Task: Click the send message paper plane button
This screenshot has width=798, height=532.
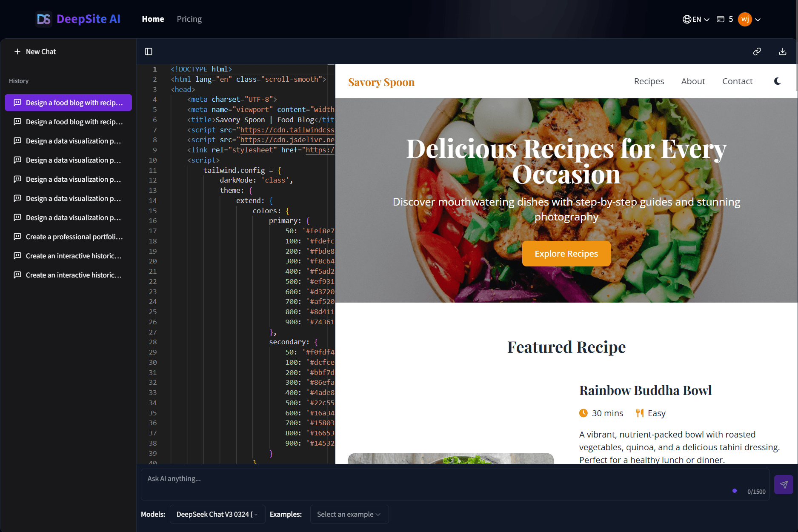Action: [x=784, y=484]
